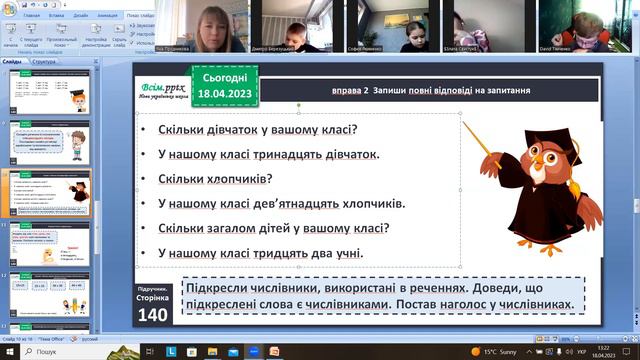640x360 pixels.
Task: Switch to Slide Sorter view in status bar
Action: coord(547,339)
